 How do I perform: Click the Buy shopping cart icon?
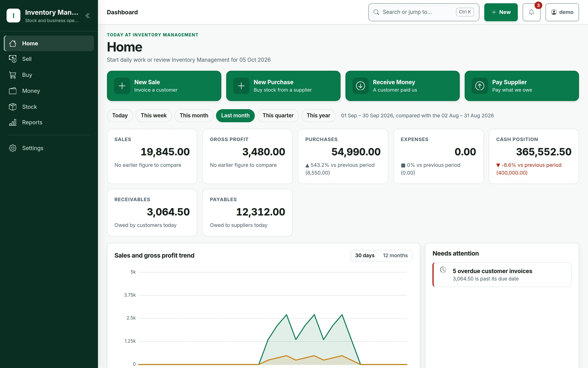click(13, 75)
